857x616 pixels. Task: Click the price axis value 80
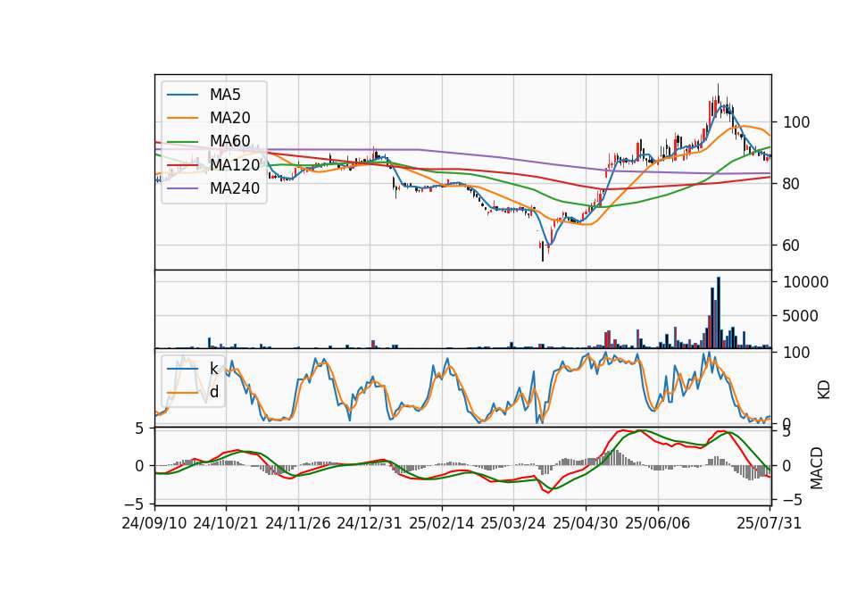(x=792, y=184)
